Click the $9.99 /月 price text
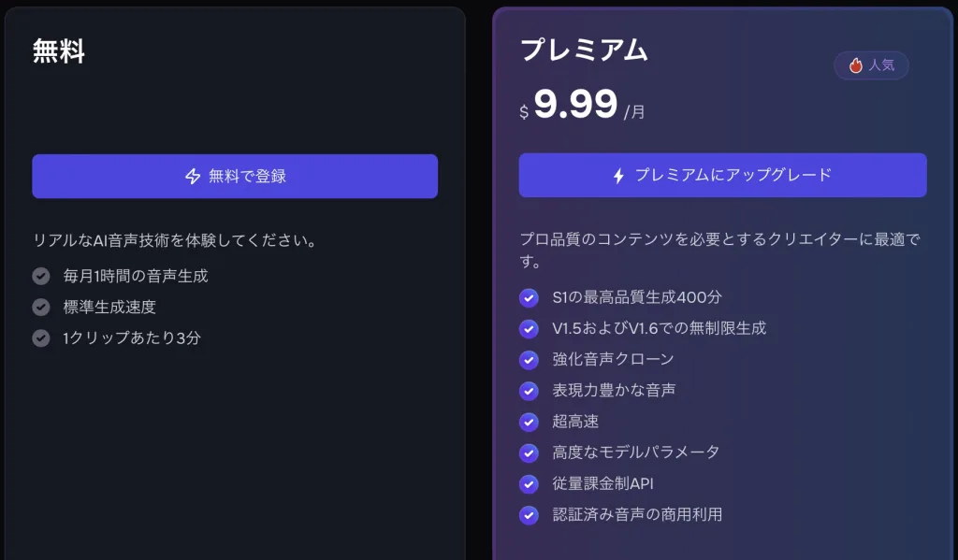The width and height of the screenshot is (958, 560). click(582, 104)
